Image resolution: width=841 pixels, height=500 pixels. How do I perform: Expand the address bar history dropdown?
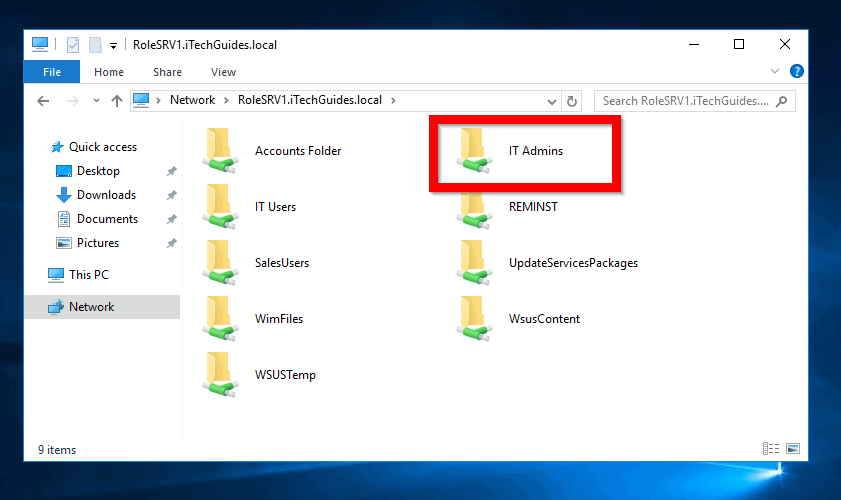coord(552,100)
